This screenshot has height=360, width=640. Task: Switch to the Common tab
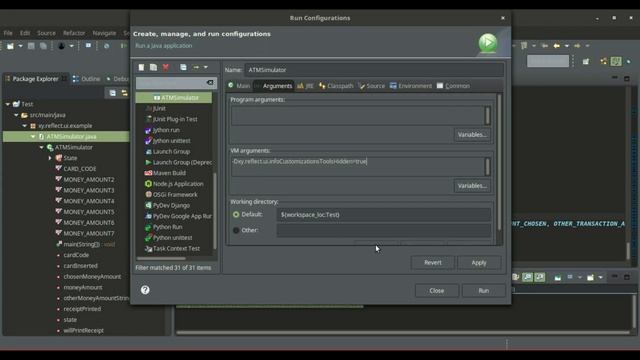(453, 86)
